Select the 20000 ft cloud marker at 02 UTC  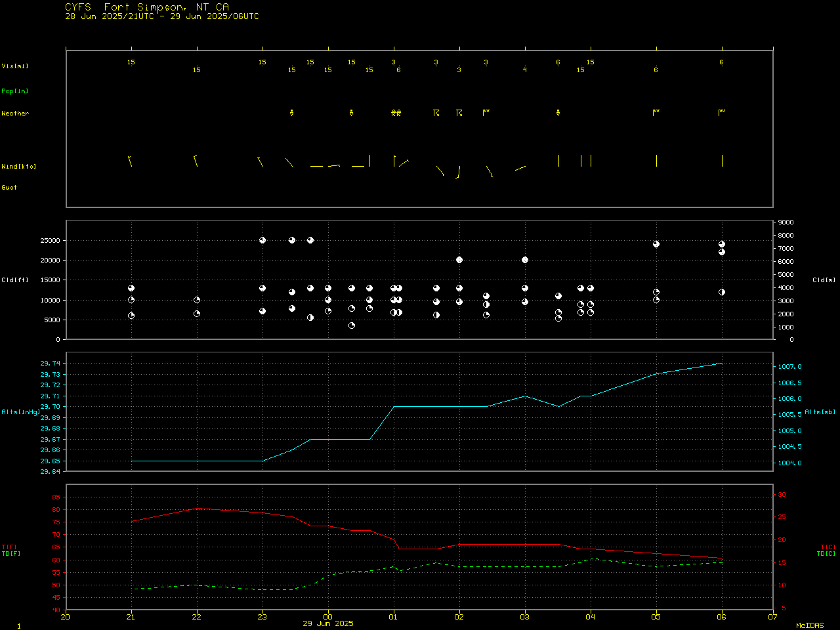[459, 260]
